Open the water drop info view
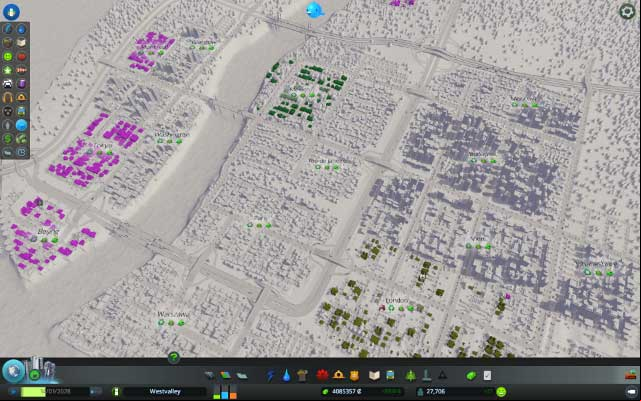The width and height of the screenshot is (641, 401). (21, 29)
